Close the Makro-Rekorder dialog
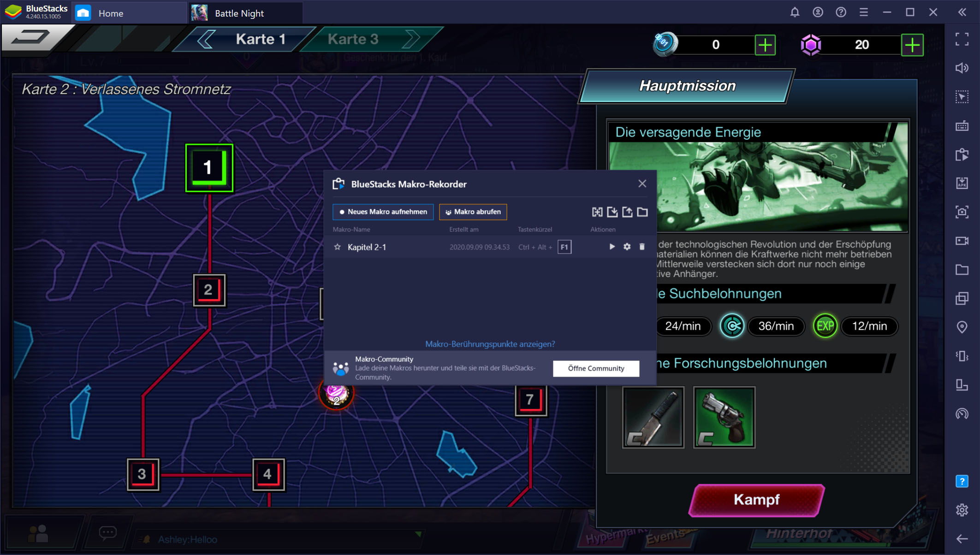 coord(642,183)
